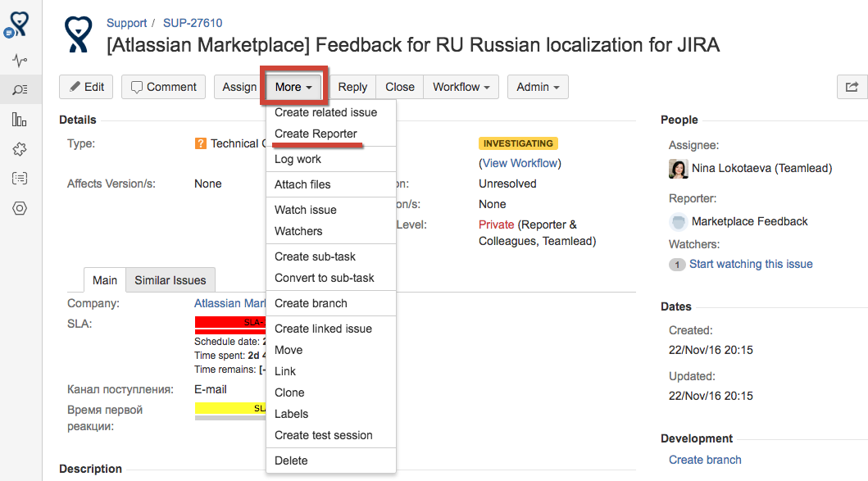Open the checklist icon in sidebar

(x=20, y=179)
